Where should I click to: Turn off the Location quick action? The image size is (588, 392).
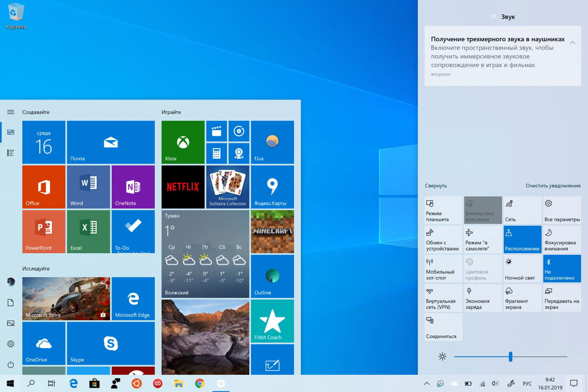[x=522, y=239]
